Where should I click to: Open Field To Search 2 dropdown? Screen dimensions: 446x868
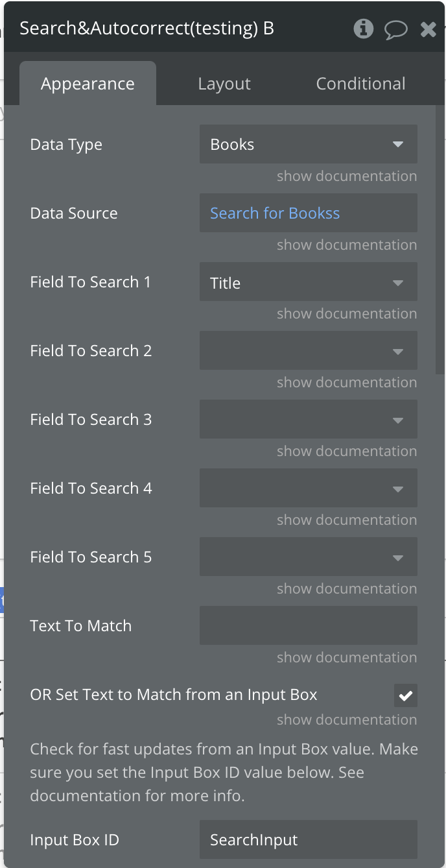[x=308, y=351]
